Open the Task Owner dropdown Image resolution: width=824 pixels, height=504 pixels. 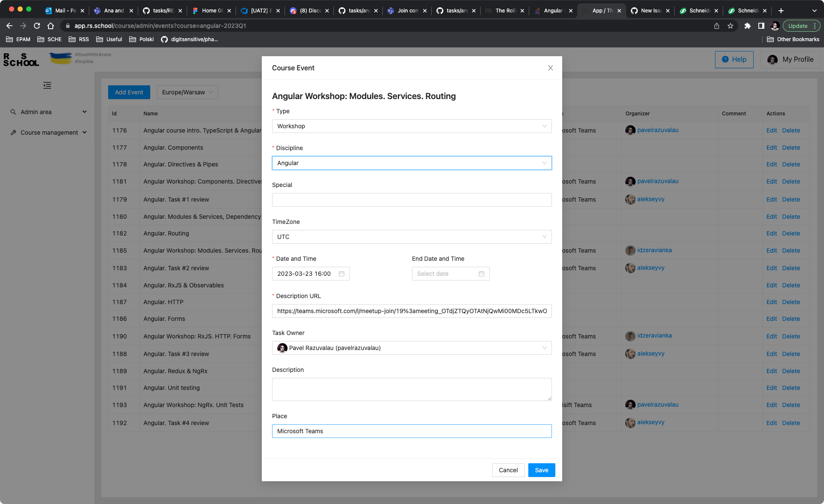[412, 348]
